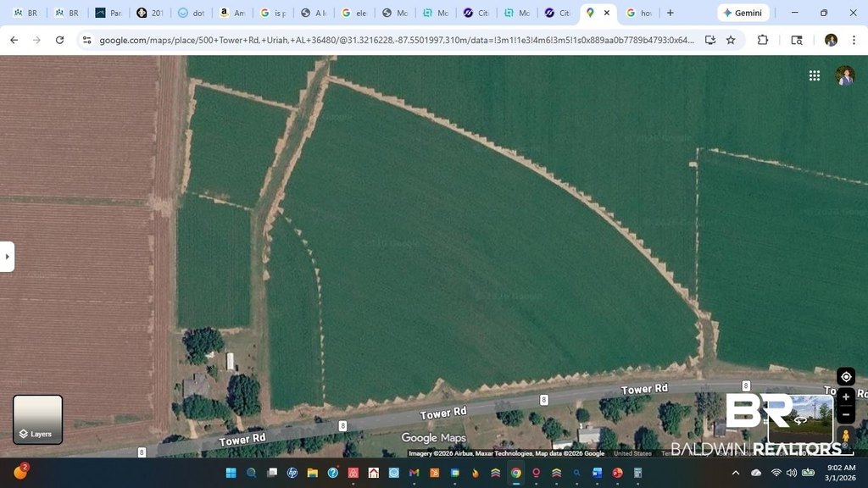Screen dimensions: 868x488
Task: Close the active Google Maps tab
Action: (607, 13)
